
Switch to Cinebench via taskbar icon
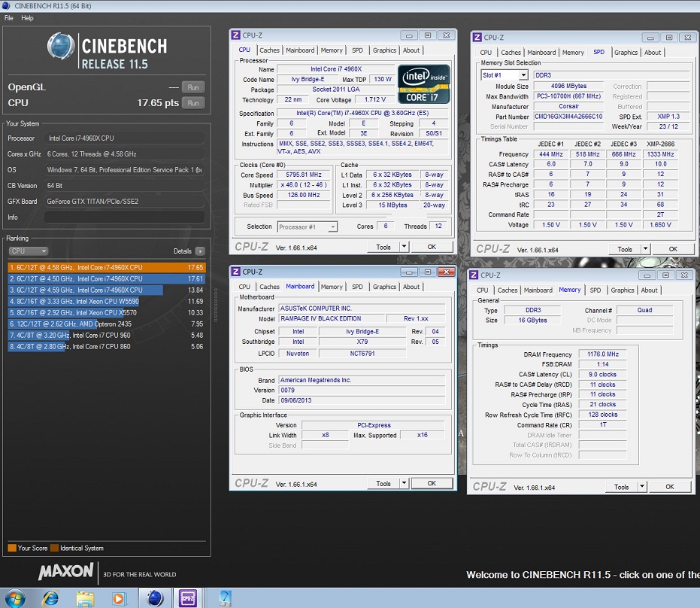click(155, 598)
